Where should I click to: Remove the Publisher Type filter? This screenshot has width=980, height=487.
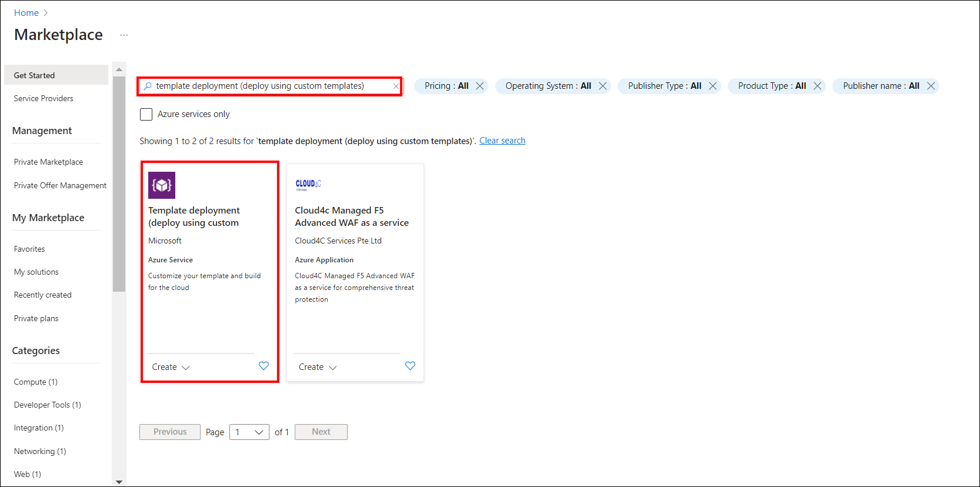pos(713,86)
